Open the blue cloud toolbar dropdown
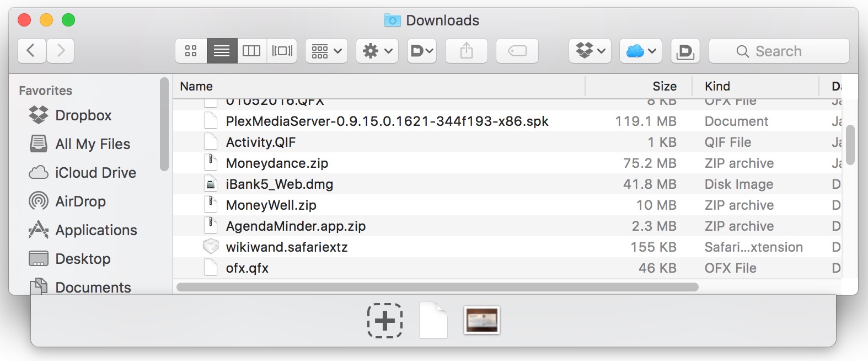Viewport: 868px width, 361px height. pos(641,51)
